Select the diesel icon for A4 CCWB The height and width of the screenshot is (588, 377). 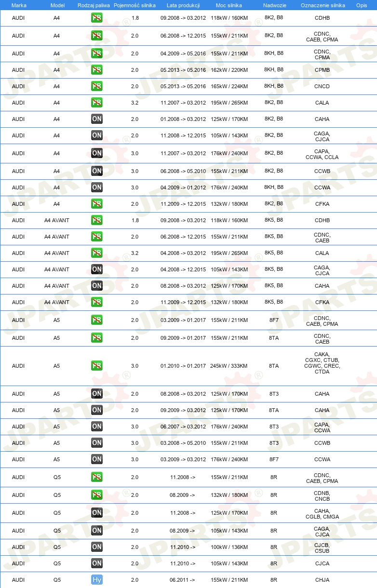click(97, 171)
